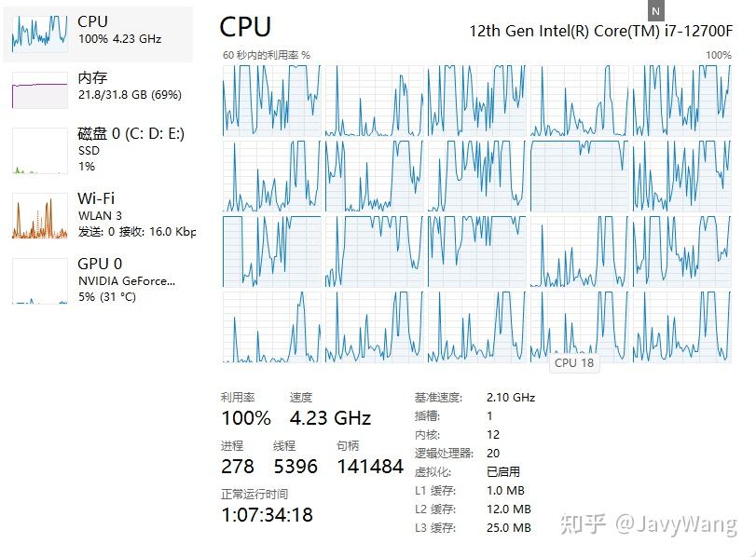
Task: Open the 内存 memory graph thumbnail
Action: coord(39,90)
